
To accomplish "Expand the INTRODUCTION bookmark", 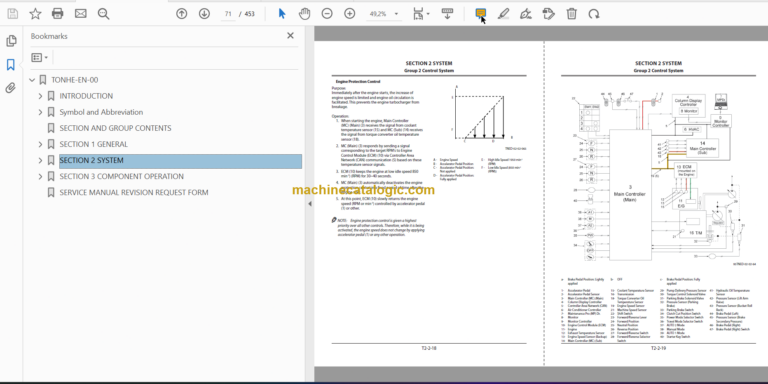I will tap(41, 96).
